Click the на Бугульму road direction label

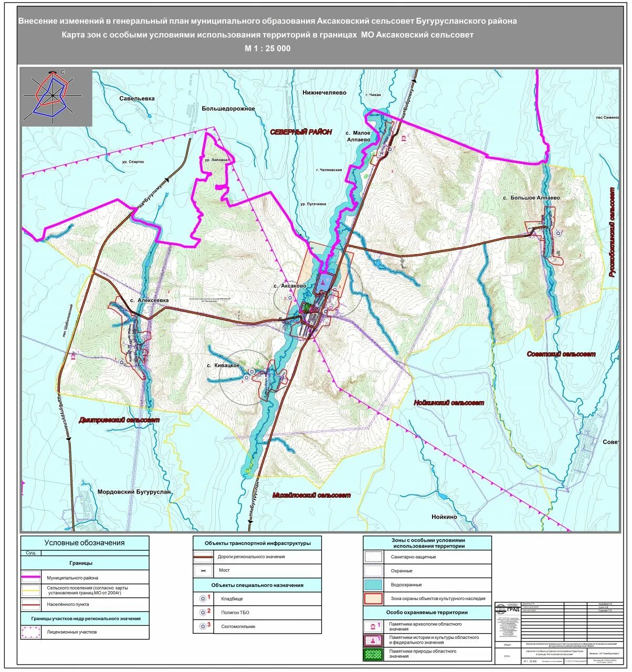coord(152,195)
